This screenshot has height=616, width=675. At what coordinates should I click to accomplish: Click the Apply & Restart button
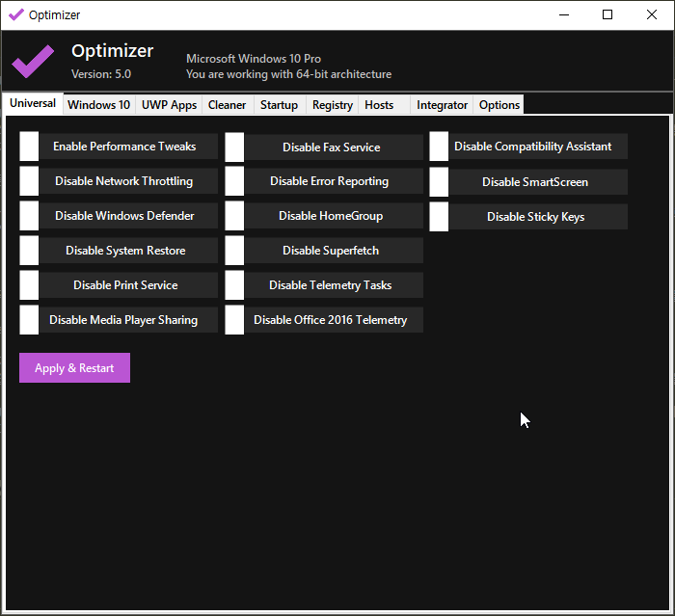click(x=74, y=368)
